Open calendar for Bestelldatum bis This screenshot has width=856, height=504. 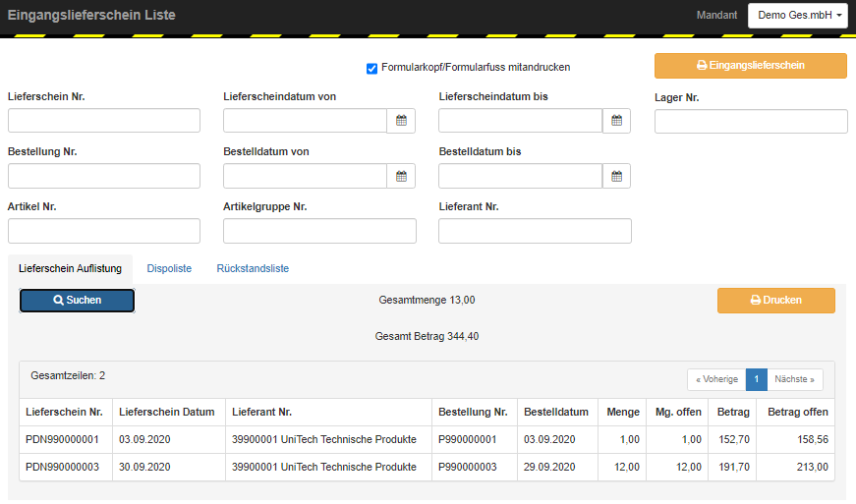(616, 176)
